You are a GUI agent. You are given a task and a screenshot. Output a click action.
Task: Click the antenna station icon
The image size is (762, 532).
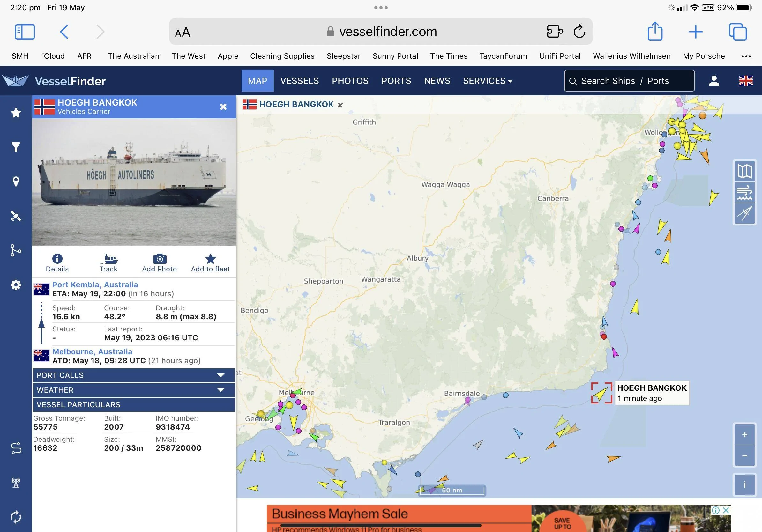(x=16, y=483)
